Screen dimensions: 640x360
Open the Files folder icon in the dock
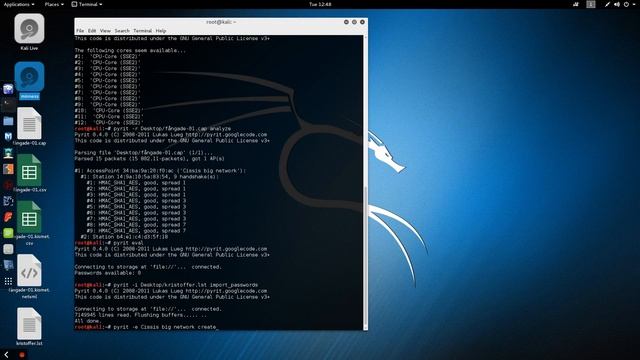point(8,121)
